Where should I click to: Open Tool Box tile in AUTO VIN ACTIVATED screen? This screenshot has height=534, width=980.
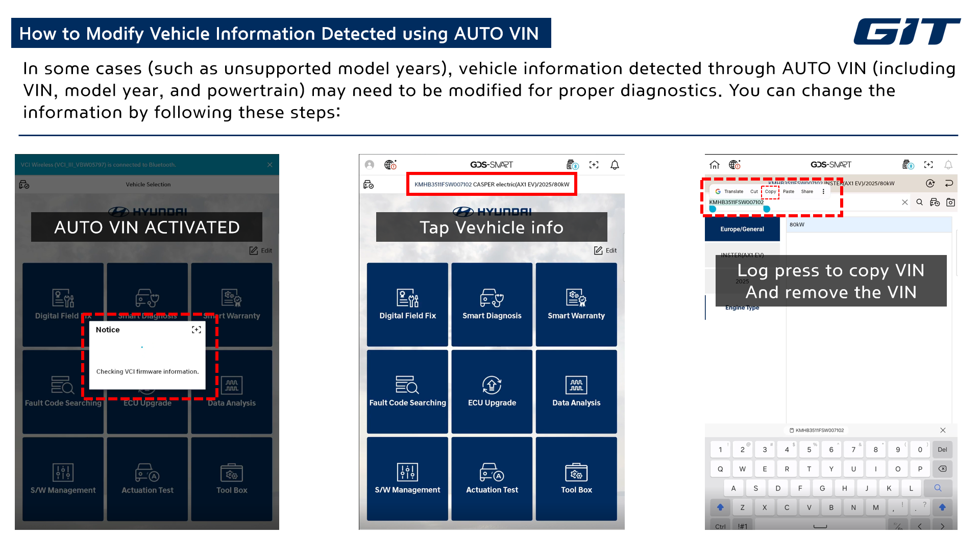pyautogui.click(x=232, y=479)
